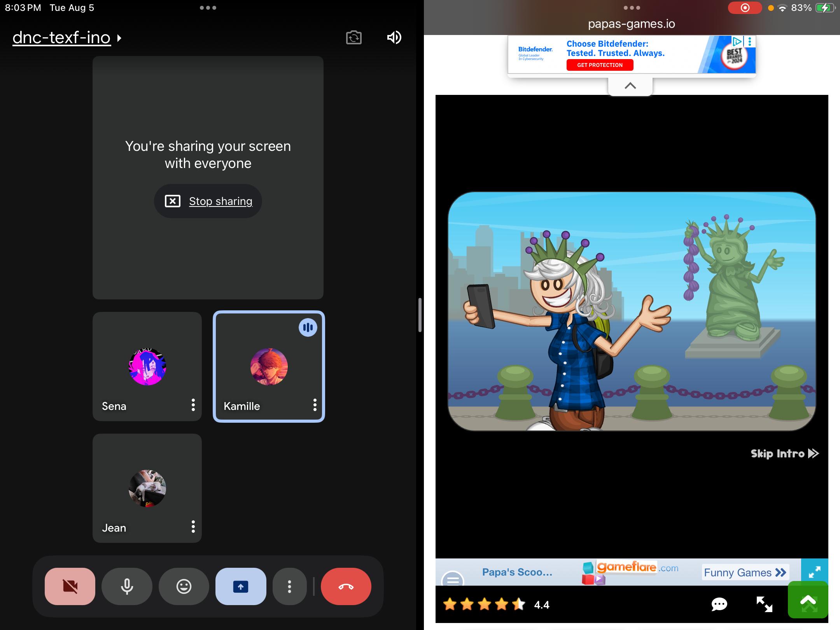
Task: Tap the speaker audio output icon
Action: pyautogui.click(x=394, y=38)
